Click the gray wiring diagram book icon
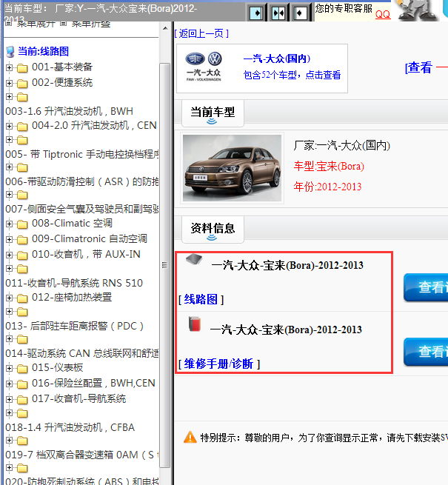Viewport: 448px width, 485px height. pyautogui.click(x=194, y=259)
